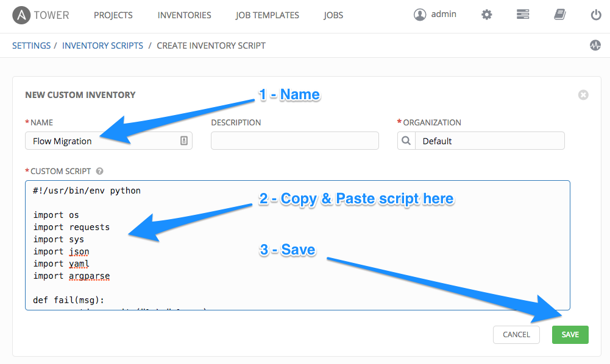Open the documentation book icon
Image resolution: width=610 pixels, height=364 pixels.
(x=559, y=15)
